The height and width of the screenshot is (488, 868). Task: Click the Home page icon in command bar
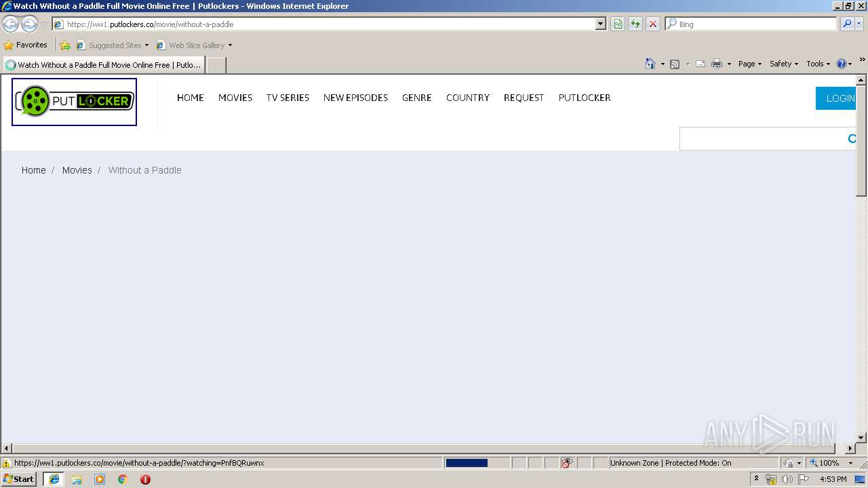[650, 64]
